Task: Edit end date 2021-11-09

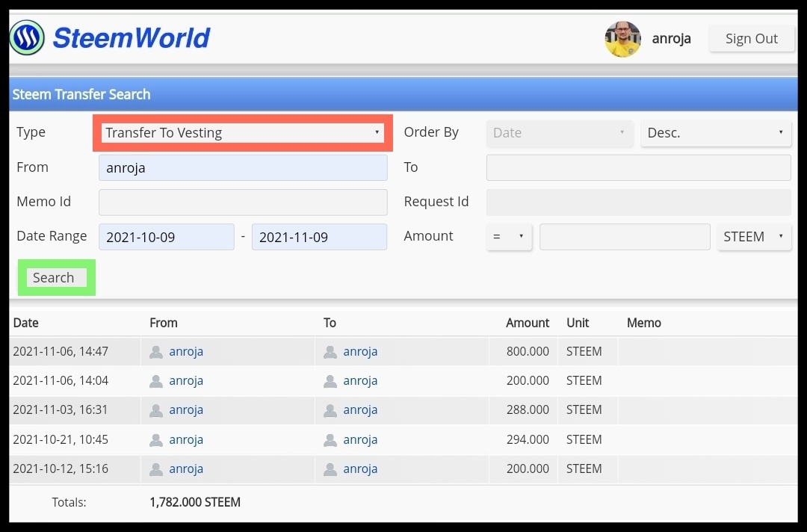Action: tap(319, 237)
